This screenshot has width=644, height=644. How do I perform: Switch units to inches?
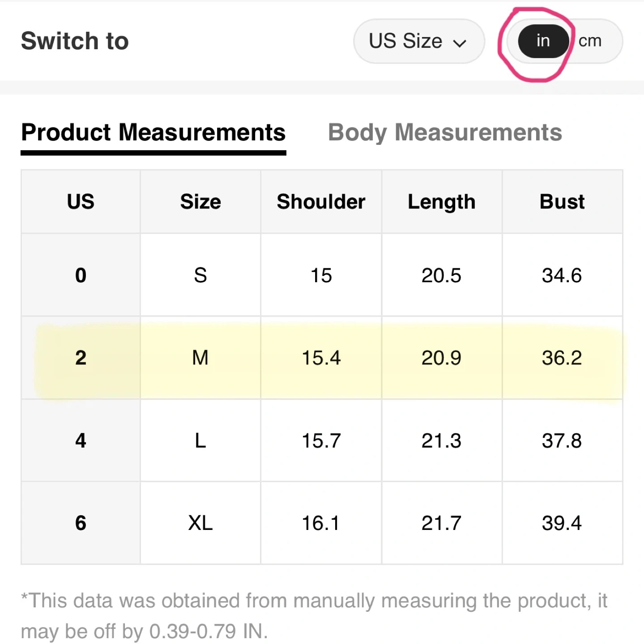[x=543, y=41]
